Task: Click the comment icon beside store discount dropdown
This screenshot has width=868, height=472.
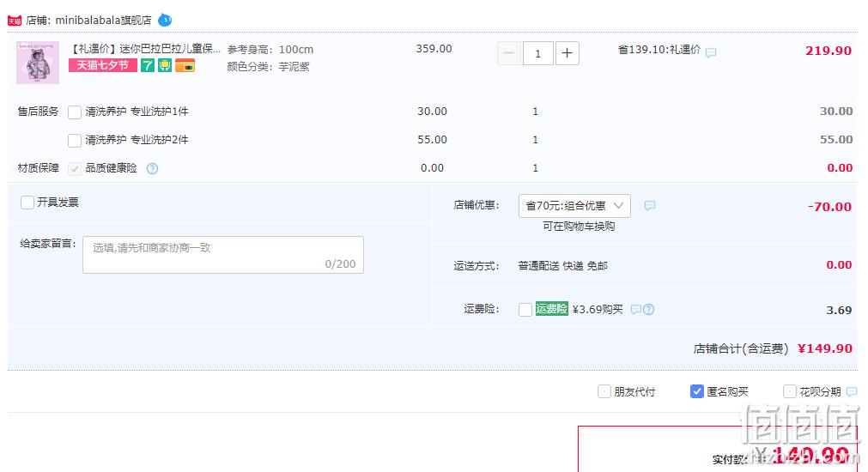Action: tap(650, 206)
